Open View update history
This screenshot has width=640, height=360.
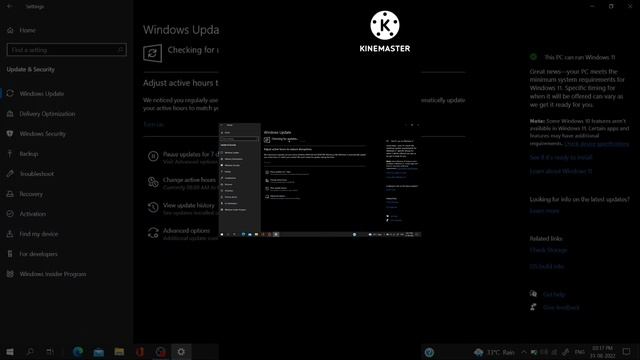(x=189, y=205)
